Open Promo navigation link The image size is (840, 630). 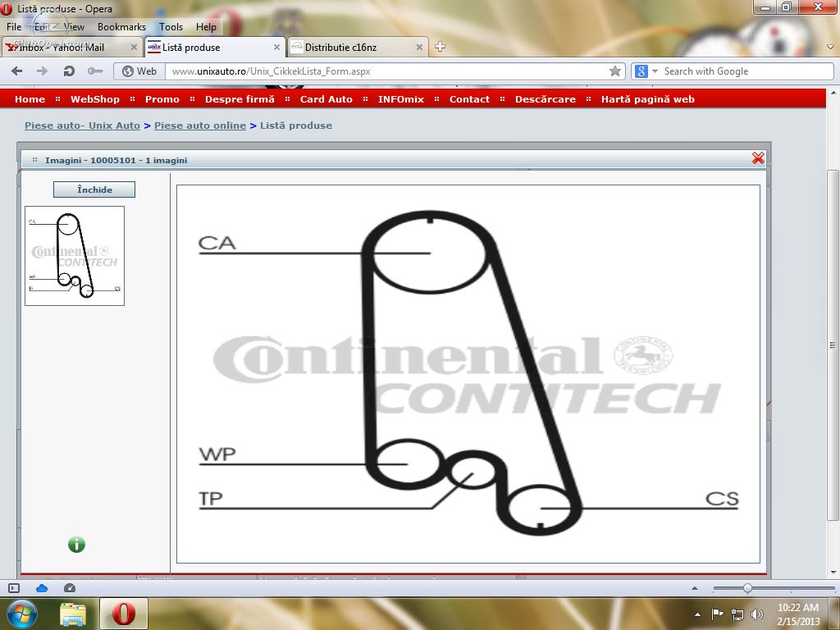point(162,99)
